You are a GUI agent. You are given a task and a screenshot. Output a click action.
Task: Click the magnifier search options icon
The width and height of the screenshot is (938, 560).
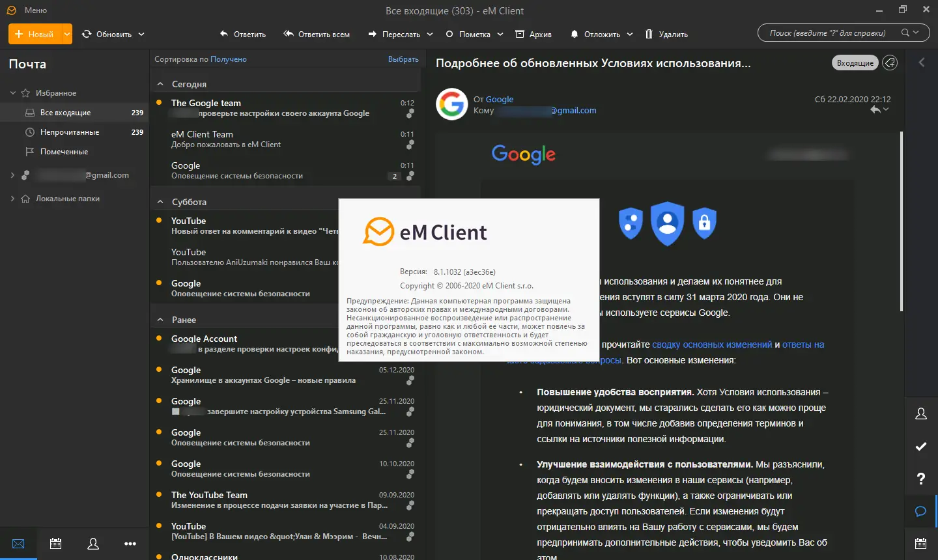[910, 33]
